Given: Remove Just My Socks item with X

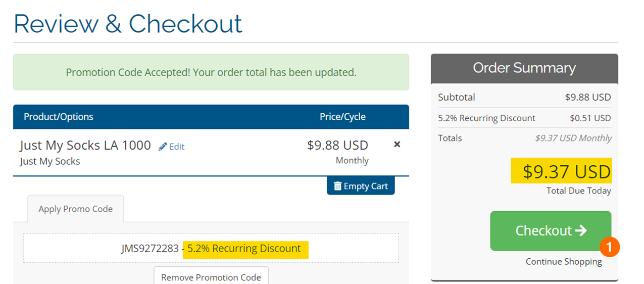Looking at the screenshot, I should [397, 145].
